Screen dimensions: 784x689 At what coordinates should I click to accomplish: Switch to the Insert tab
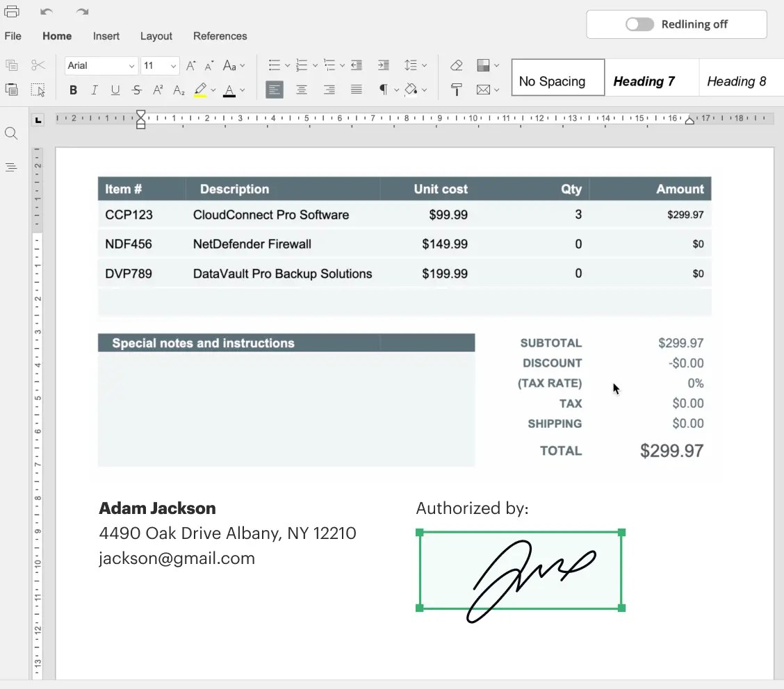106,36
